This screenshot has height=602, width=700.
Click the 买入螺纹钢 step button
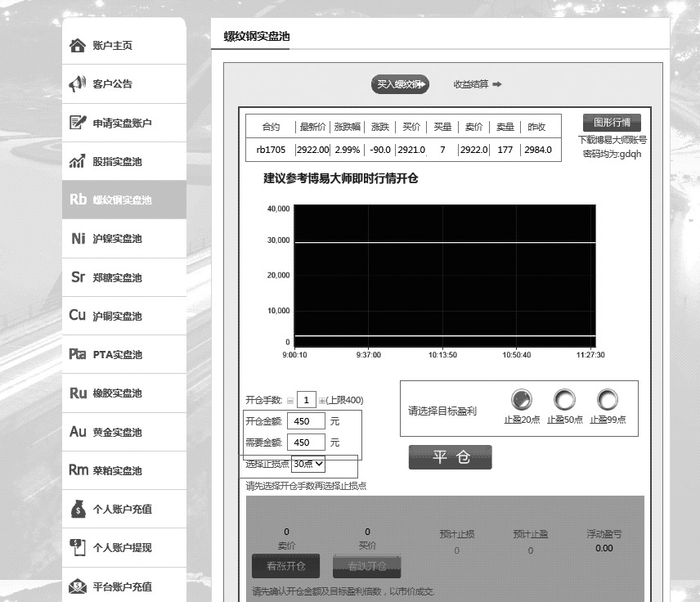400,84
